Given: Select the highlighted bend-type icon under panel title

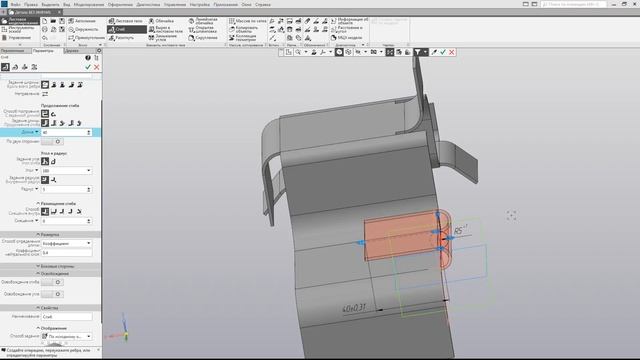Looking at the screenshot, I should coord(5,67).
